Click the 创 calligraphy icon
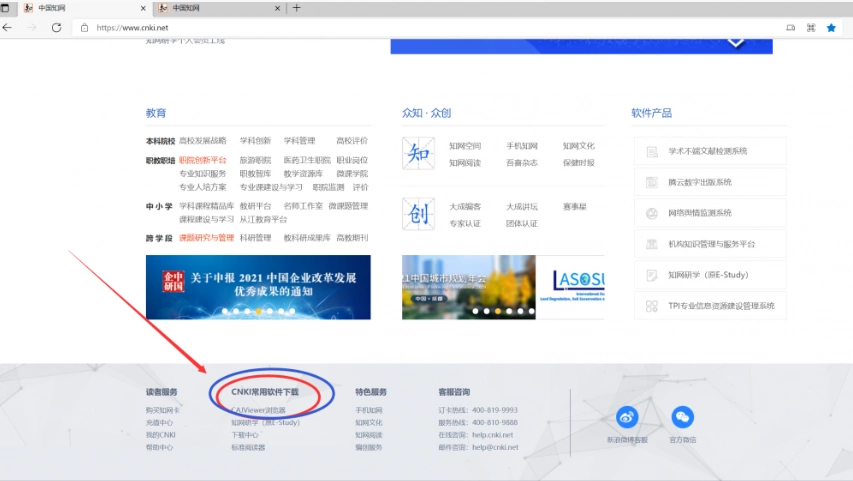The image size is (853, 481). [x=418, y=214]
